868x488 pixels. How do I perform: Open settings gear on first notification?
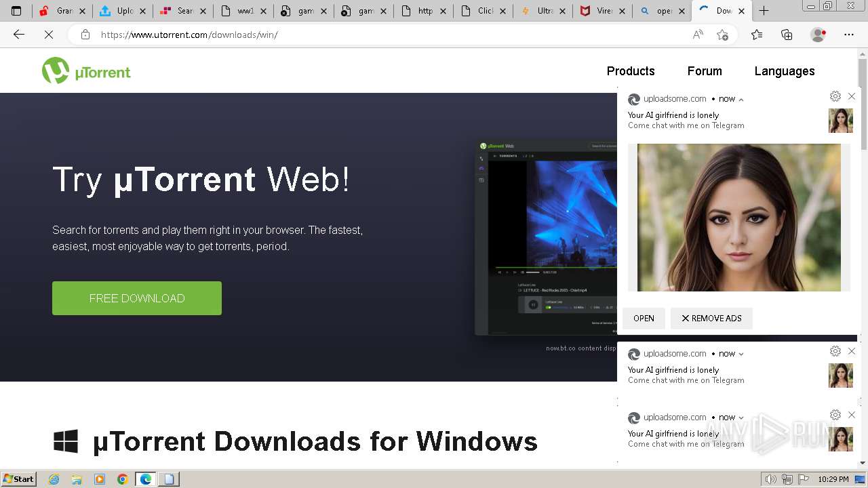(x=835, y=96)
